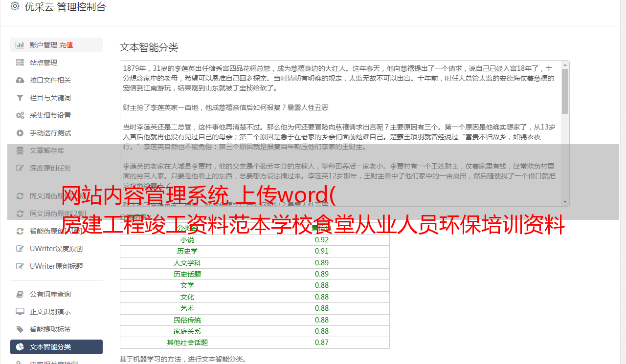Click the 采集细节设置 gears icon

[20, 115]
